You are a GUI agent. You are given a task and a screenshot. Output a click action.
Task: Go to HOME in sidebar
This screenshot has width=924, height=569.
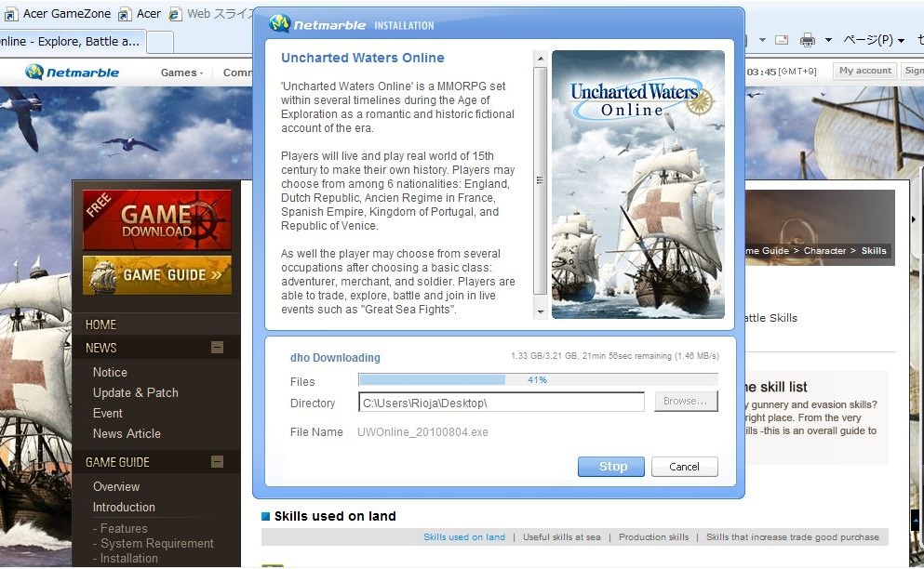click(100, 324)
